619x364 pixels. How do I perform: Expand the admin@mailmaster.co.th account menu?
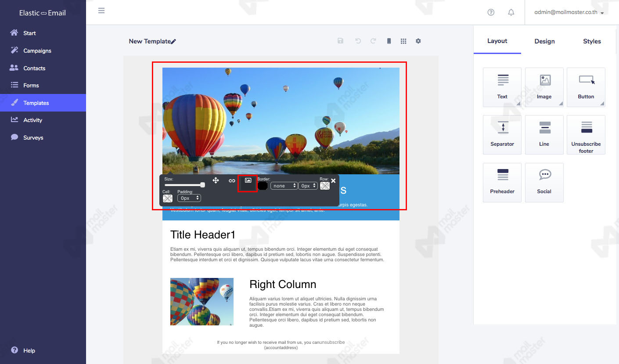click(569, 12)
